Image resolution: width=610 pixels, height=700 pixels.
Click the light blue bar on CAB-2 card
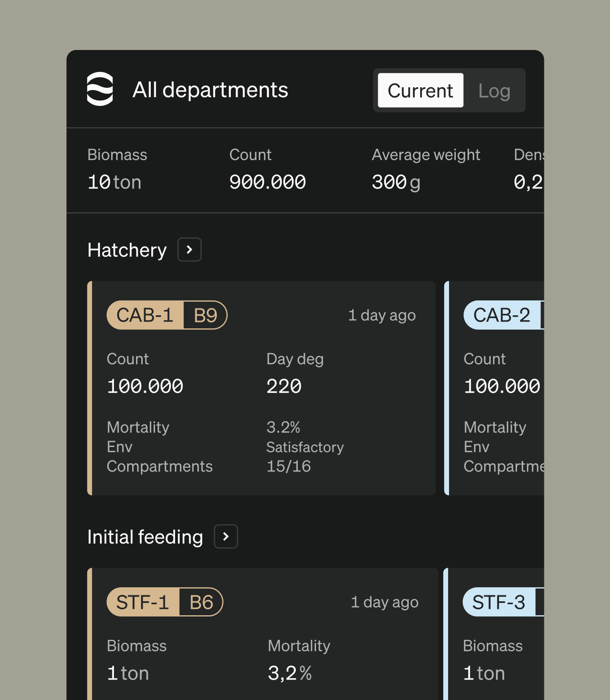point(446,388)
